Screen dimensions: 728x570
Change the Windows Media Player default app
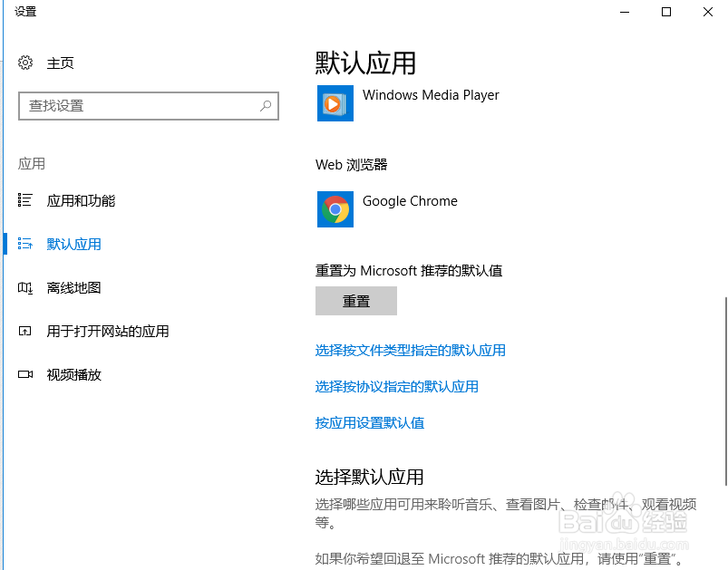pyautogui.click(x=431, y=95)
